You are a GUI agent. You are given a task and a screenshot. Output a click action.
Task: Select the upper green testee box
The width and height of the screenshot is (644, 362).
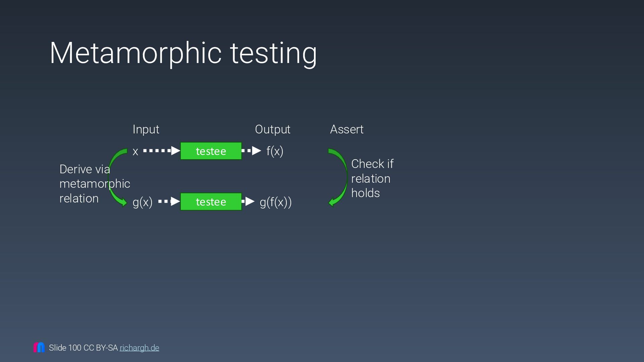pyautogui.click(x=211, y=151)
